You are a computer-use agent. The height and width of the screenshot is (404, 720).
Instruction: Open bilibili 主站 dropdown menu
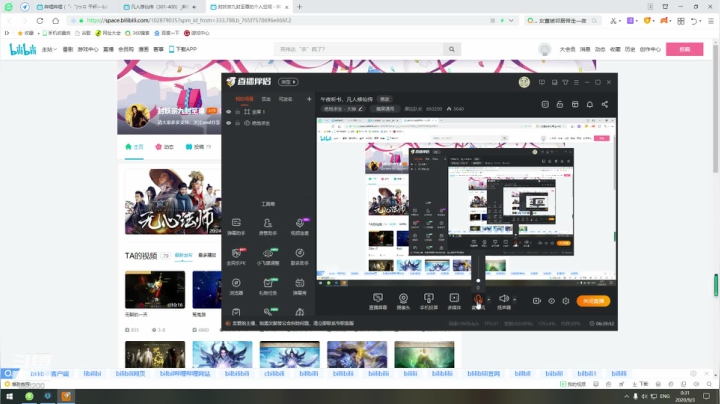[x=49, y=49]
